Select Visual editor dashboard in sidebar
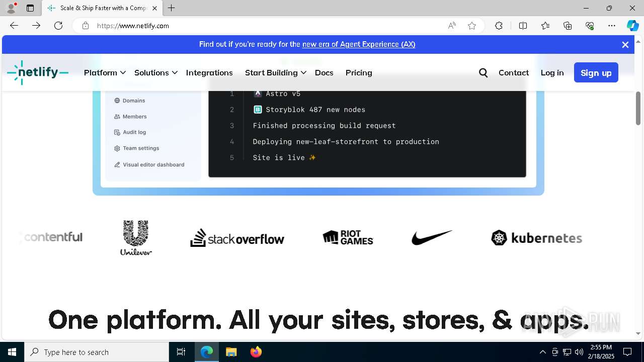This screenshot has width=644, height=362. [153, 164]
